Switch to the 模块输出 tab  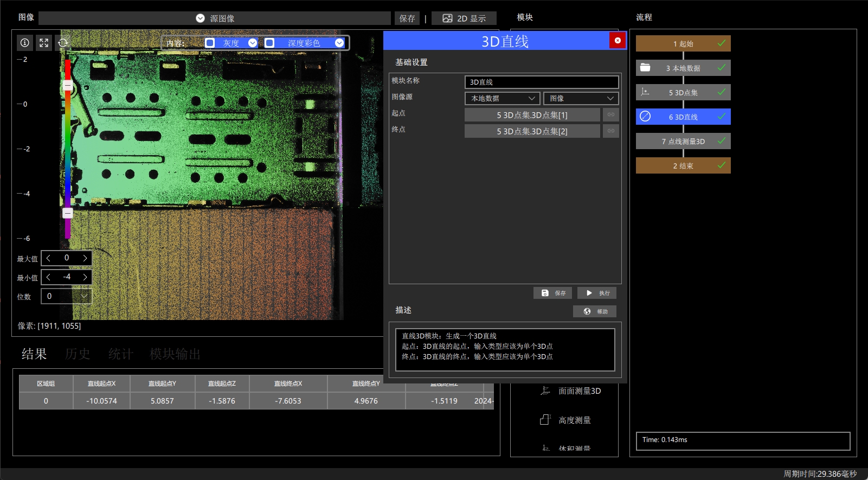(175, 354)
